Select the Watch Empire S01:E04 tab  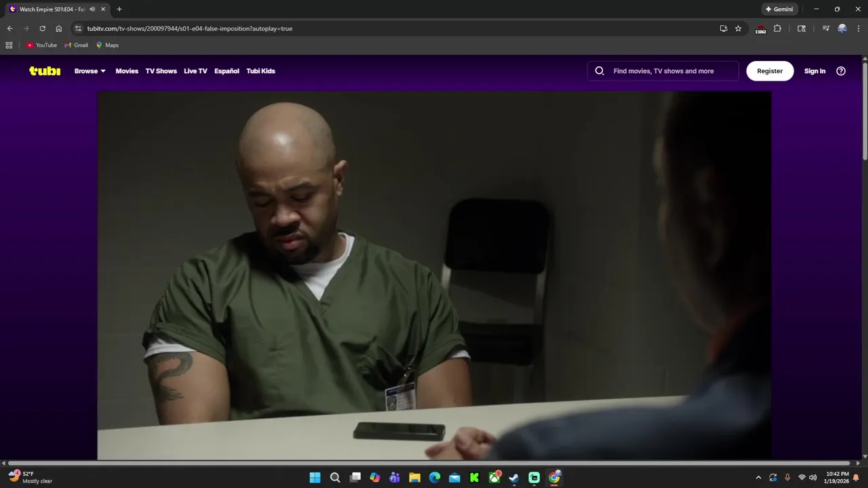[x=57, y=9]
